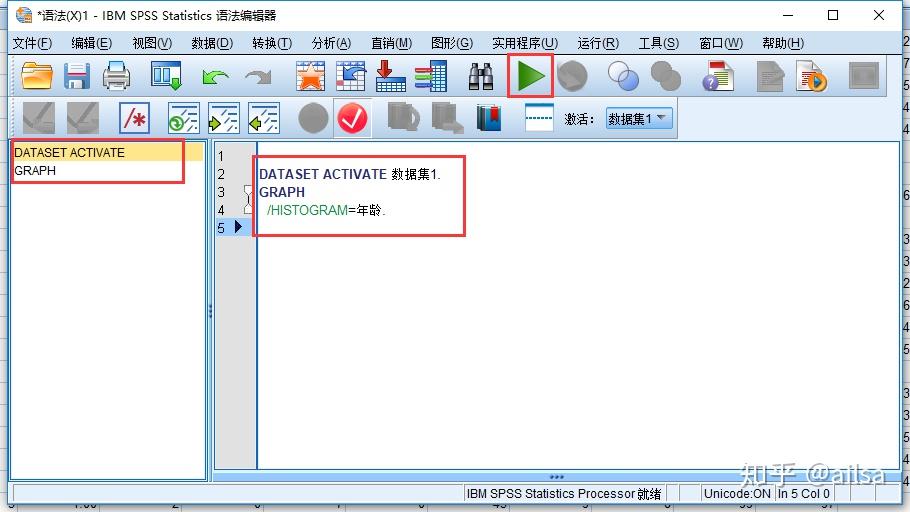Open 分析(A) menu
This screenshot has height=512, width=910.
(x=331, y=43)
